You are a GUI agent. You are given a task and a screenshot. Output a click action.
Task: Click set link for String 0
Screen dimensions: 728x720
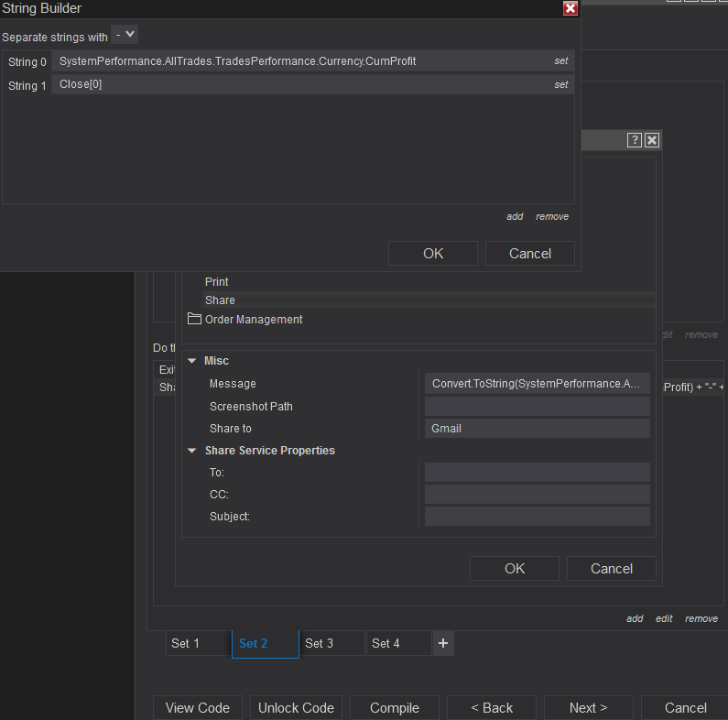click(561, 60)
